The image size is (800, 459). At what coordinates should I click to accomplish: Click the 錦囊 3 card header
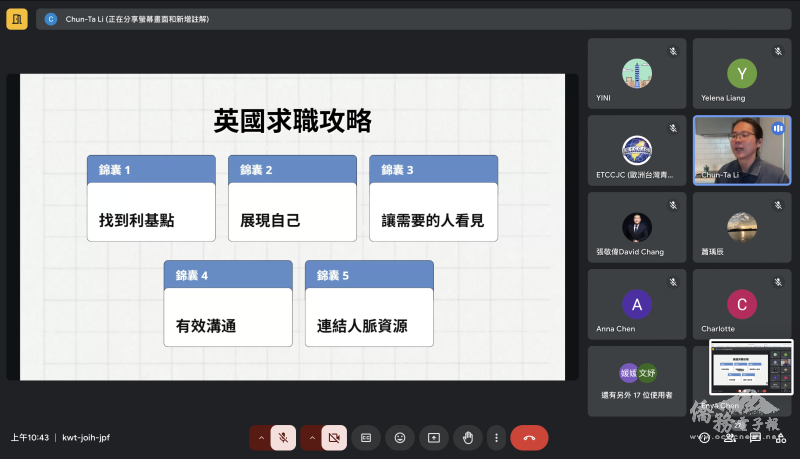pyautogui.click(x=434, y=170)
